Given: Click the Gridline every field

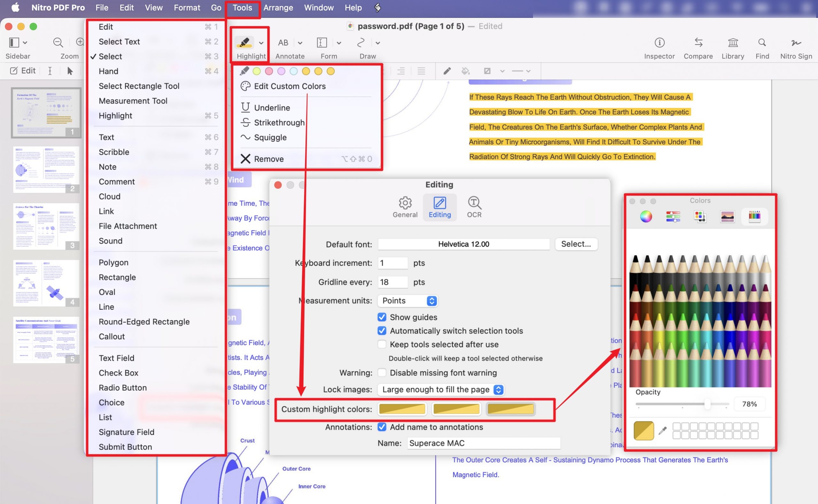Looking at the screenshot, I should click(x=392, y=282).
